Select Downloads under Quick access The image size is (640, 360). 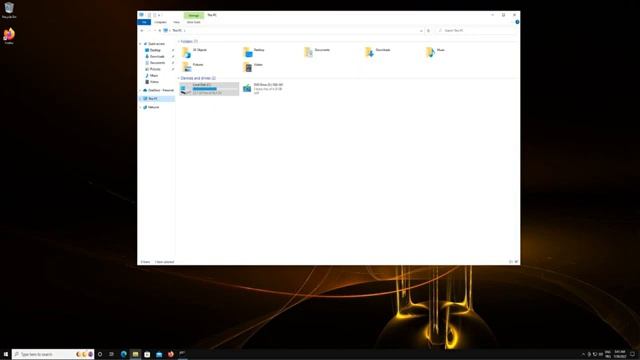pyautogui.click(x=157, y=57)
